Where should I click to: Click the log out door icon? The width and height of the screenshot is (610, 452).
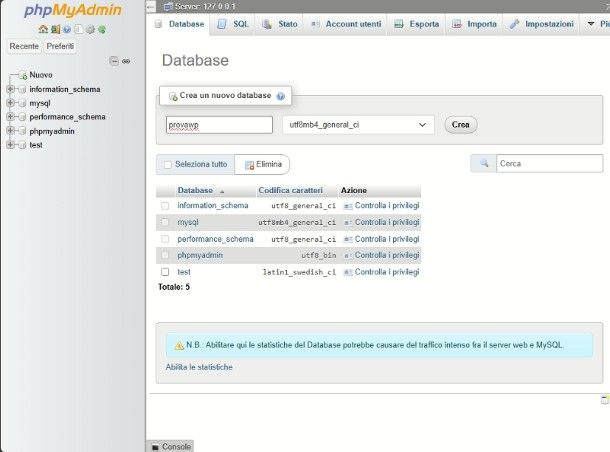click(x=55, y=29)
